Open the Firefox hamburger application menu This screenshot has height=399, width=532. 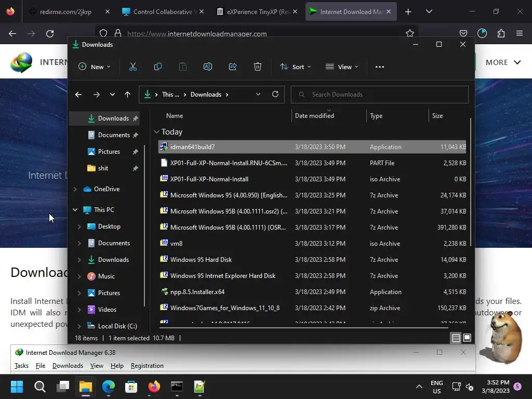point(520,33)
